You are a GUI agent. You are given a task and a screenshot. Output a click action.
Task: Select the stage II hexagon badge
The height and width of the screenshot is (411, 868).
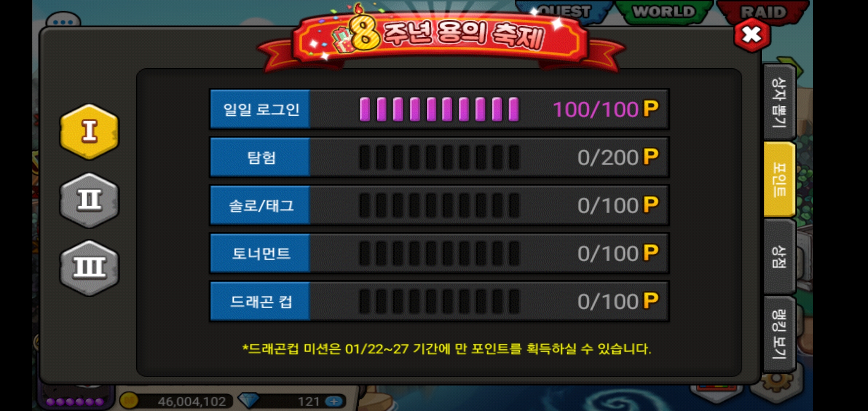[x=89, y=200]
